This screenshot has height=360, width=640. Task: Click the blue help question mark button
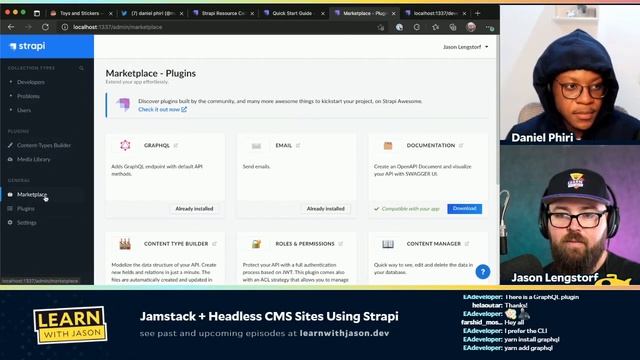482,271
